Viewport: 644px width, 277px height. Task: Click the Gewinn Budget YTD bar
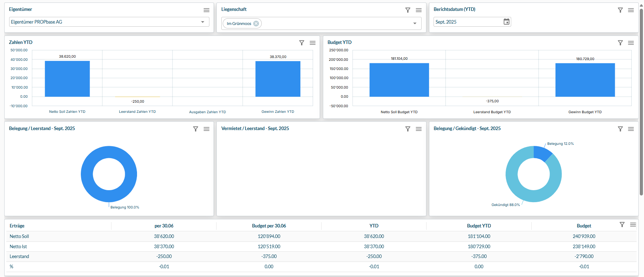(x=585, y=80)
